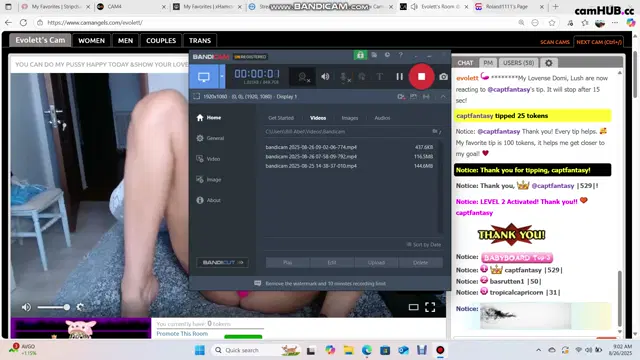Open General settings in Bandicam sidebar
This screenshot has height=360, width=640.
(x=210, y=138)
